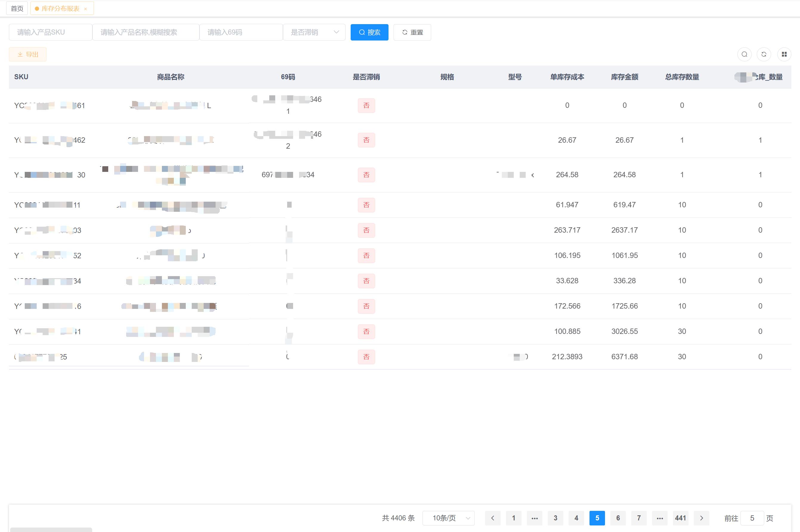Screen dimensions: 800x532
Task: Open the column display grid icon
Action: point(784,54)
